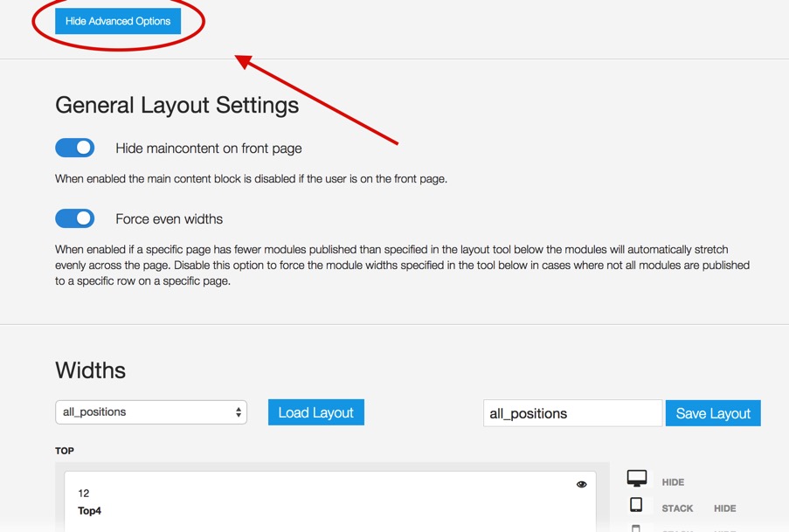Click STACK next to tablet icon
The width and height of the screenshot is (789, 532).
pos(677,508)
